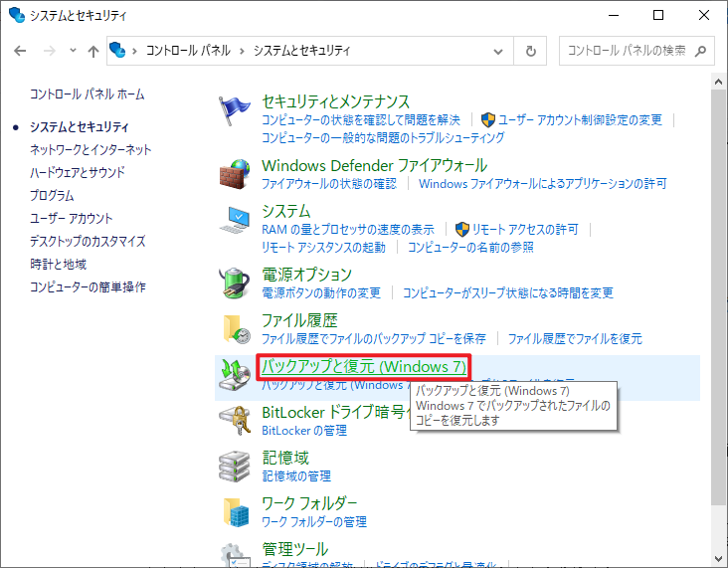Click the window title bar Control Panel icon

click(x=17, y=15)
